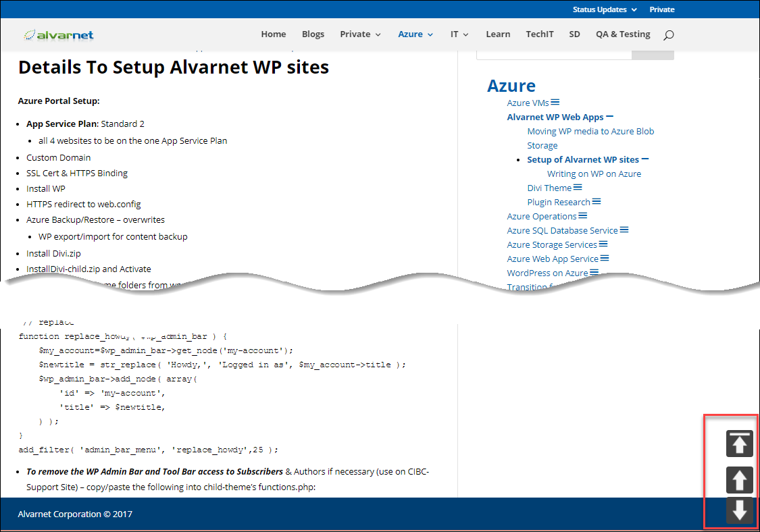
Task: Open Azure Operations link
Action: pos(541,216)
